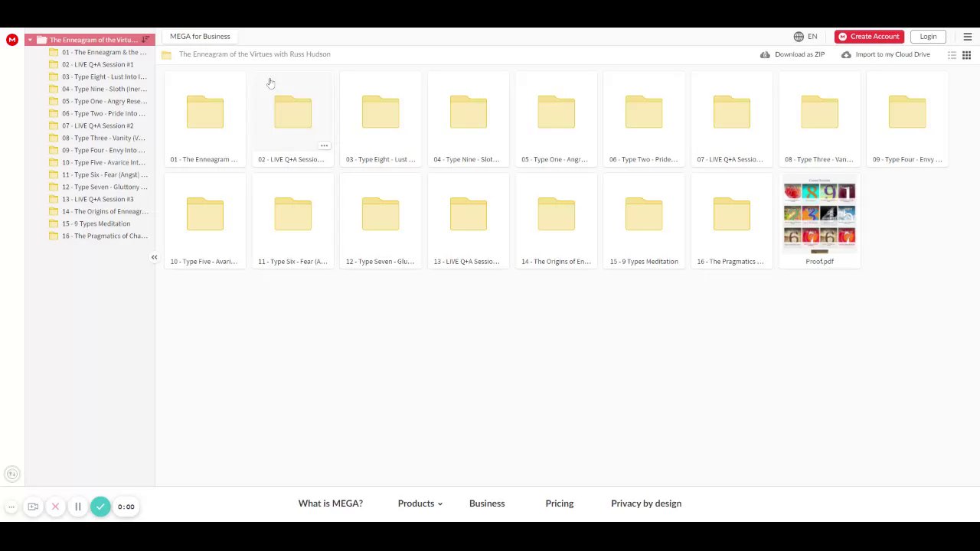Click Download as ZIP
The width and height of the screenshot is (980, 551).
792,54
